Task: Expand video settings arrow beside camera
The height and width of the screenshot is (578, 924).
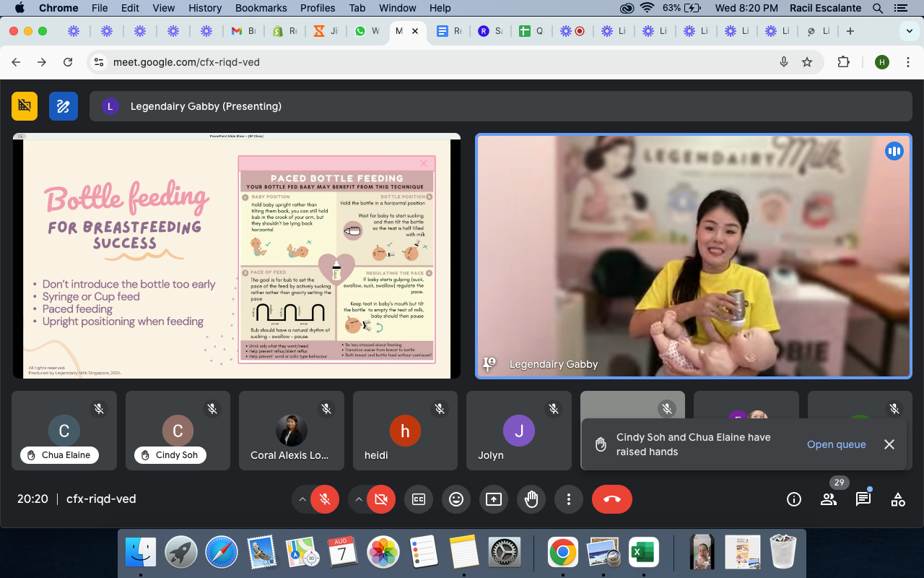Action: coord(358,499)
